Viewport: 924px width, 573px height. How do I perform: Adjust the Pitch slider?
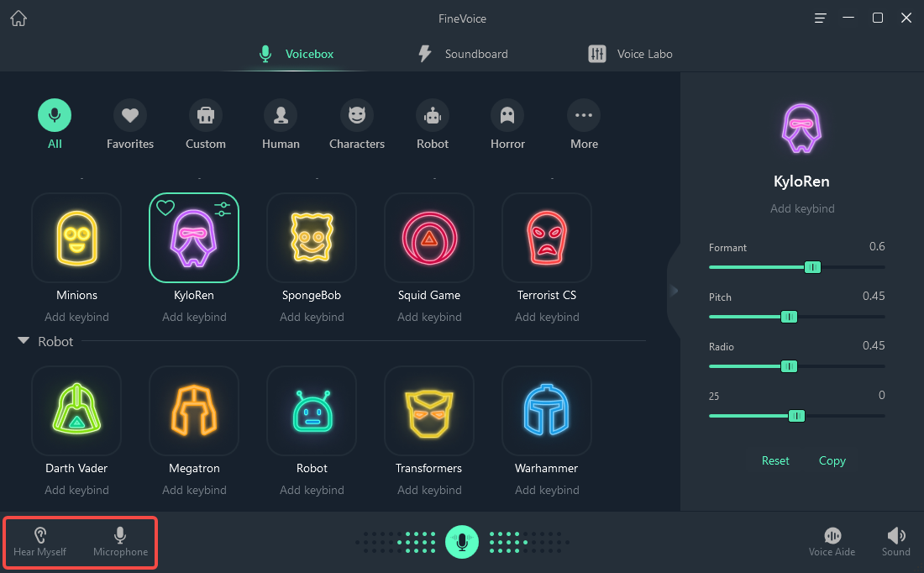pyautogui.click(x=789, y=317)
